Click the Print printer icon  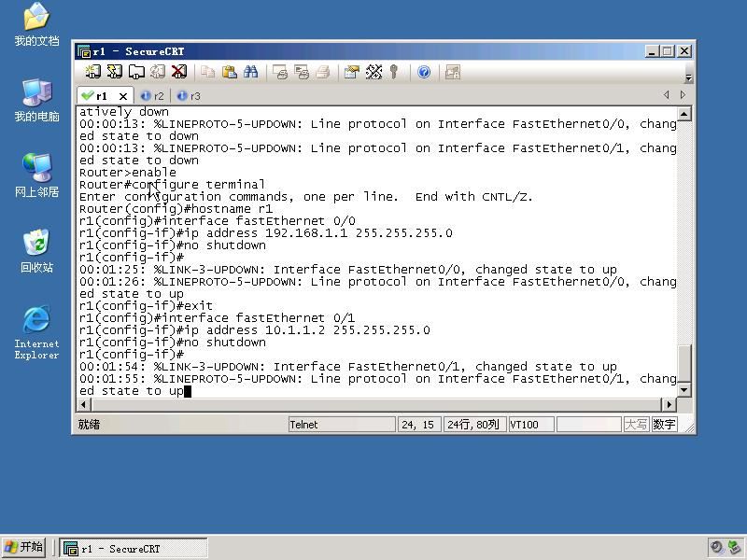click(x=323, y=72)
